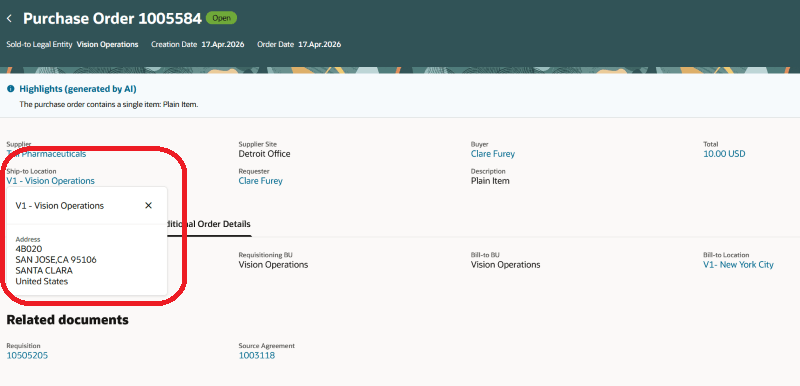Click the Bill-to BU Vision Operations value
800x386 pixels.
pos(505,265)
